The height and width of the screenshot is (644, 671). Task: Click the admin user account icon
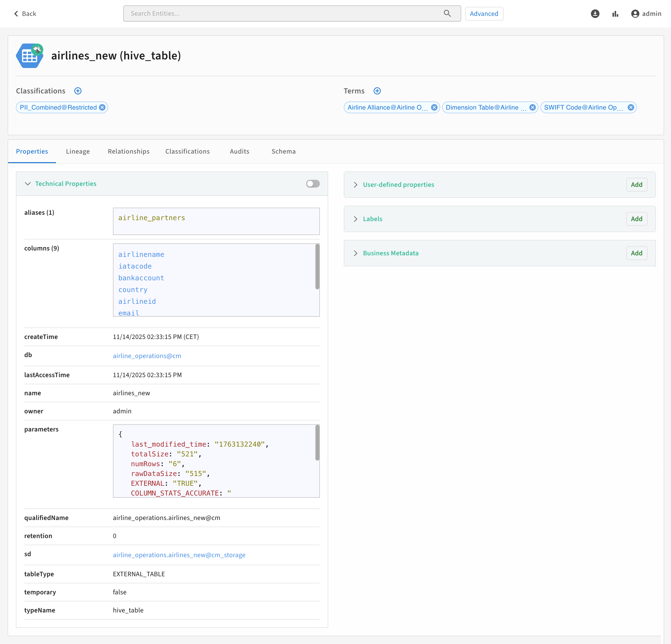click(x=635, y=14)
